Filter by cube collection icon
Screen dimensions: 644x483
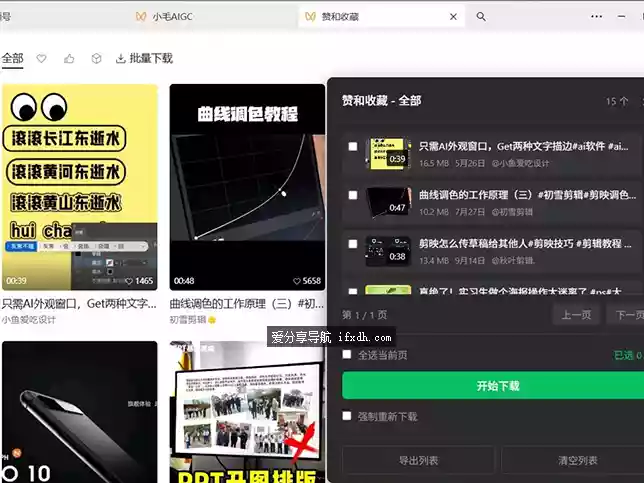[x=96, y=59]
